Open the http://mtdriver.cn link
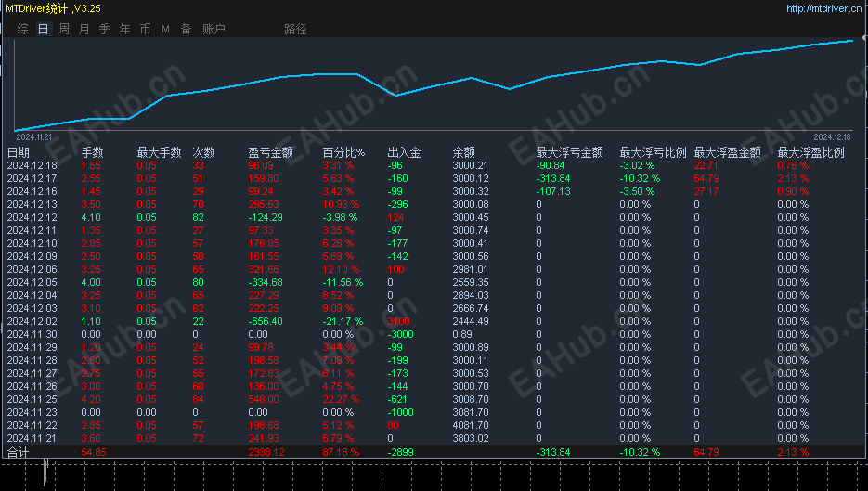The height and width of the screenshot is (491, 868). tap(823, 8)
